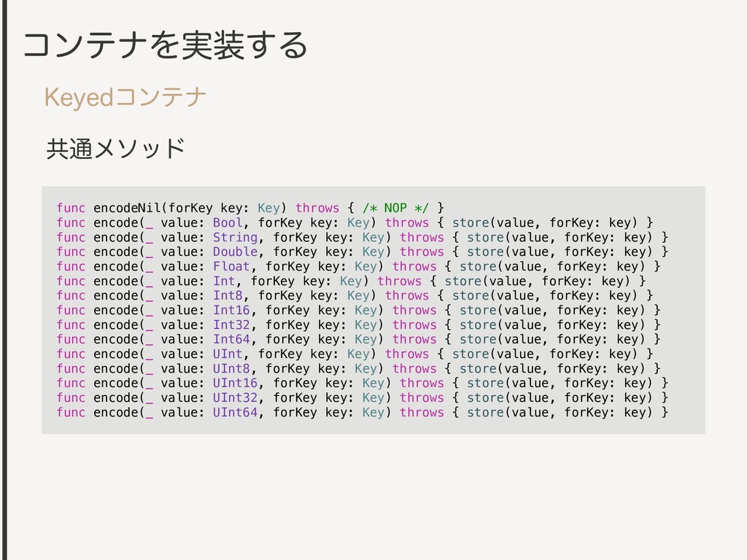Select the Int64 type in code
Viewport: 747px width, 560px height.
231,339
